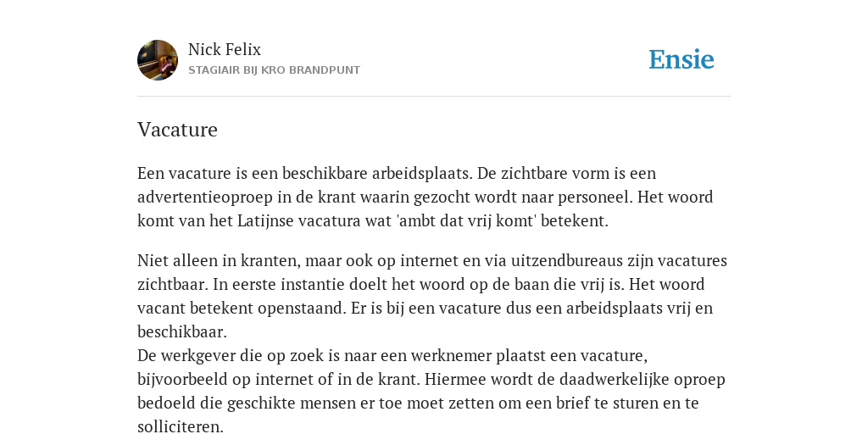Viewport: 868px width, 434px height.
Task: Click the word 'werkgever' in the third paragraph
Action: pyautogui.click(x=200, y=355)
